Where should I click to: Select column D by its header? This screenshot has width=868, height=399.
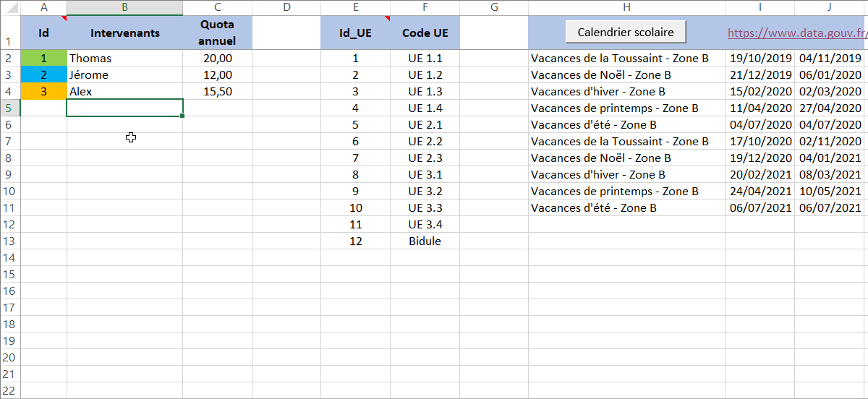click(x=286, y=8)
